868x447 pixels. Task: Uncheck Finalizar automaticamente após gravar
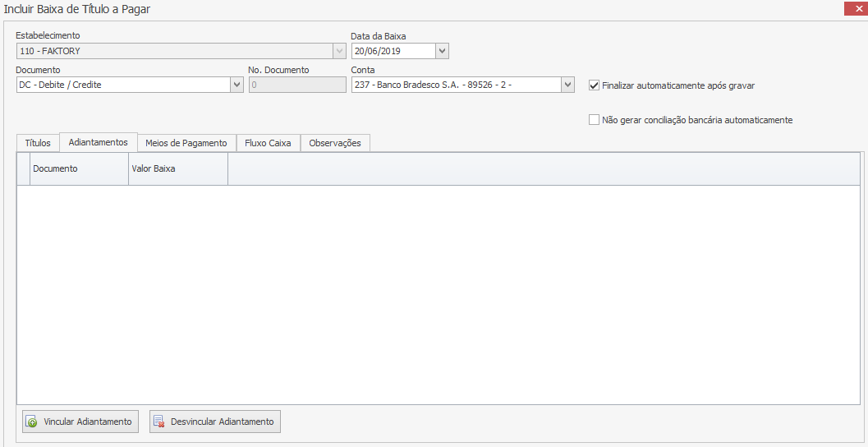[595, 85]
